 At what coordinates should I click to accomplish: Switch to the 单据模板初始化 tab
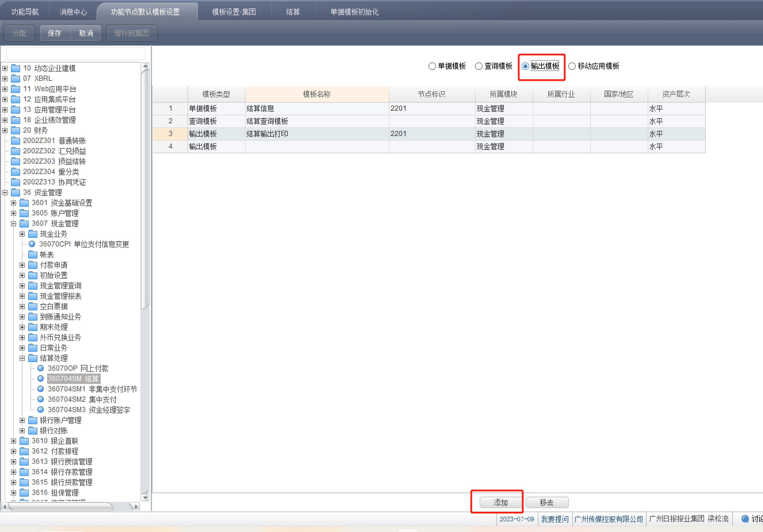click(354, 12)
